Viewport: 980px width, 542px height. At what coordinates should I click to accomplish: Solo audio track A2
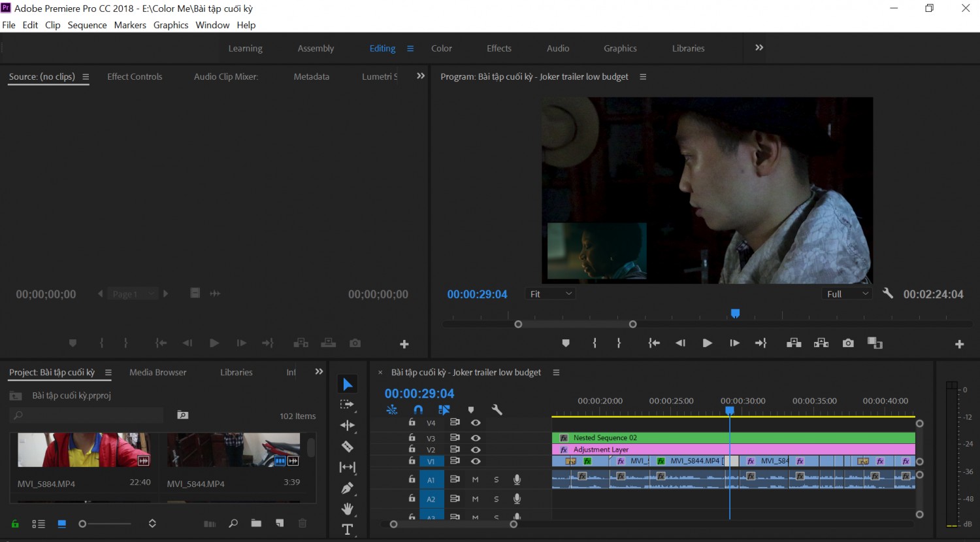point(497,500)
